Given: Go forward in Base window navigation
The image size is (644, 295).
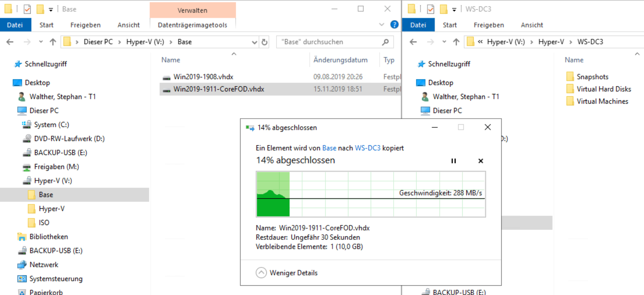Looking at the screenshot, I should (27, 42).
